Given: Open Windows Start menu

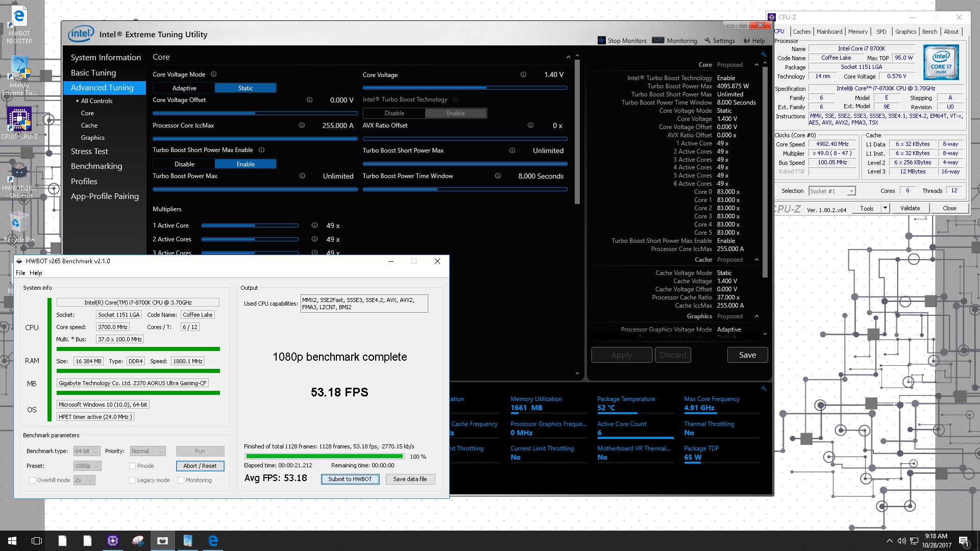Looking at the screenshot, I should point(12,540).
